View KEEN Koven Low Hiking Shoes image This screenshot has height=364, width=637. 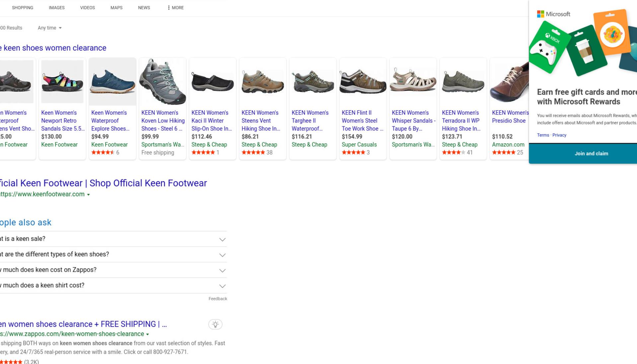(163, 82)
